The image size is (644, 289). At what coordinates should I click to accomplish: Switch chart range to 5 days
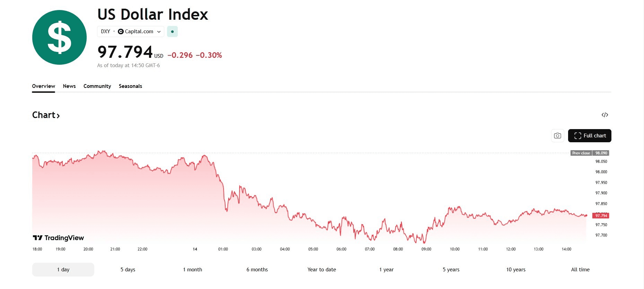point(128,270)
